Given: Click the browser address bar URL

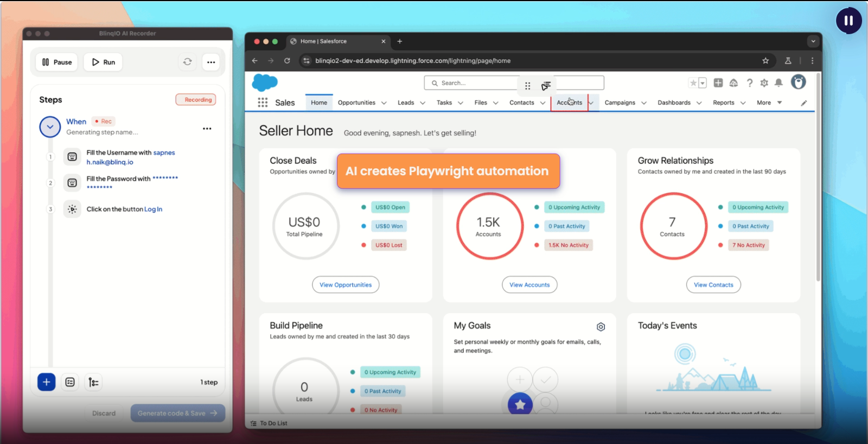Looking at the screenshot, I should pyautogui.click(x=413, y=61).
